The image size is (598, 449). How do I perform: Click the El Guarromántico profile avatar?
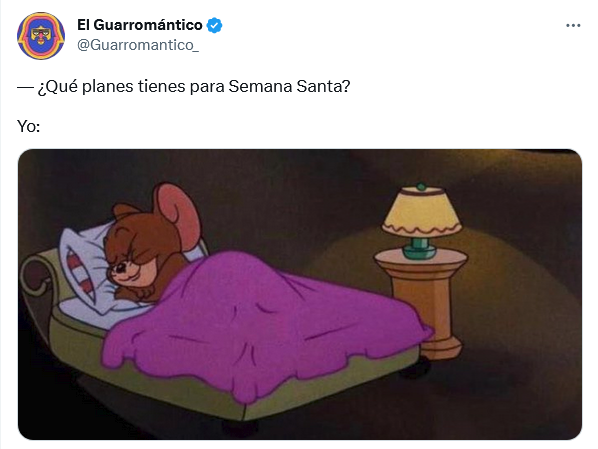[x=41, y=35]
